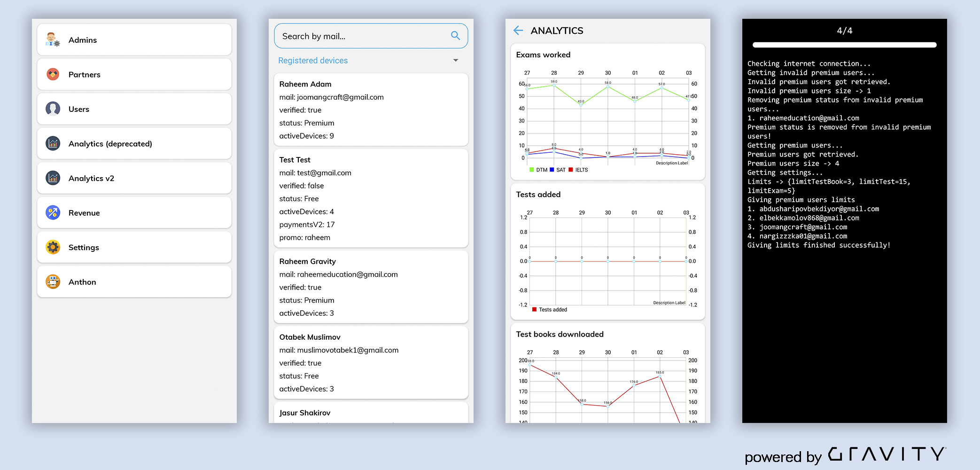Click the Test books downloaded chart
The width and height of the screenshot is (980, 470).
pyautogui.click(x=608, y=385)
